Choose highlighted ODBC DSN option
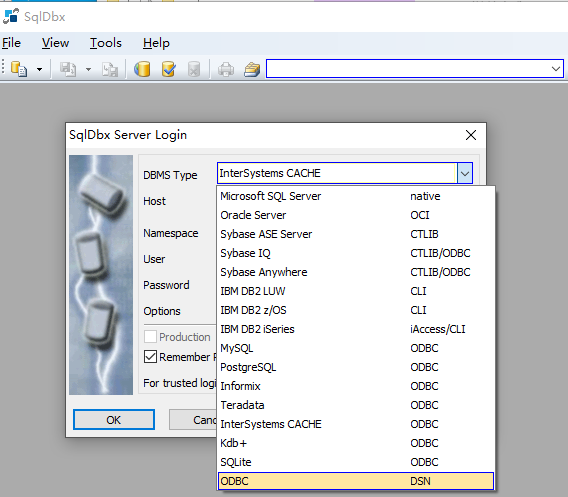The image size is (568, 497). (x=356, y=481)
